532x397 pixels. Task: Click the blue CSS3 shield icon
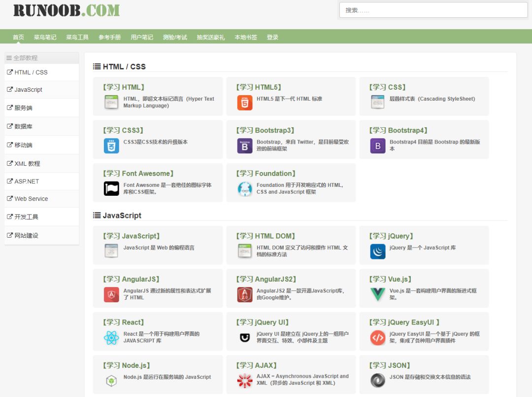[111, 145]
